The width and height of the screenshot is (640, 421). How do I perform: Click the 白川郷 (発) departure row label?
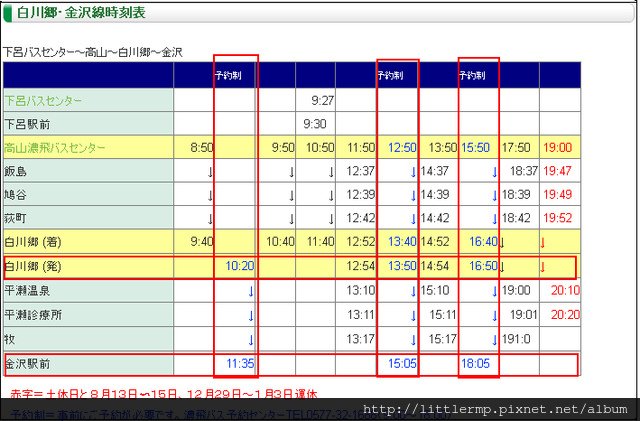33,266
